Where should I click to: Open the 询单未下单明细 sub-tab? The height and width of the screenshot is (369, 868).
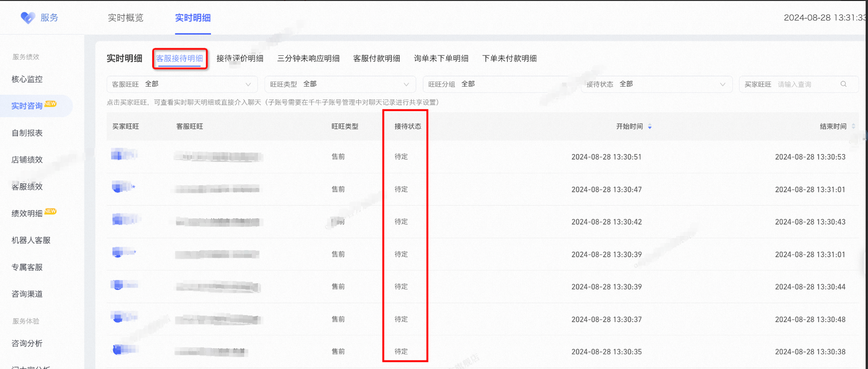441,58
